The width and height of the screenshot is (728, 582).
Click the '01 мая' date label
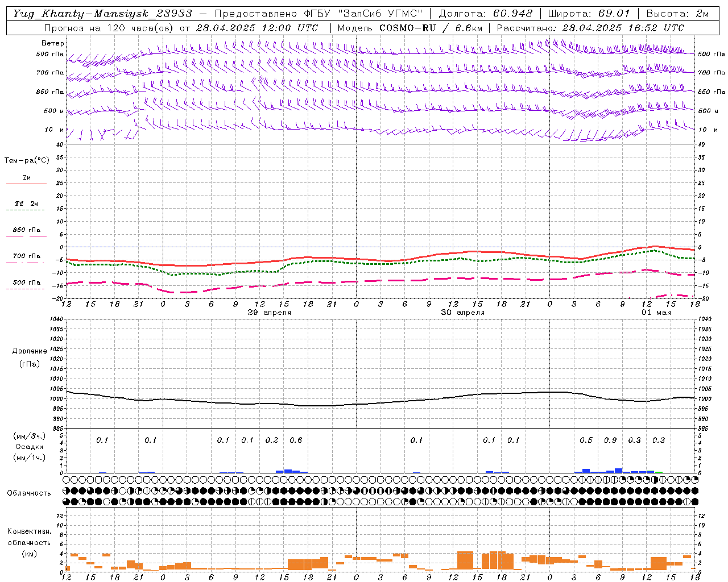(656, 313)
